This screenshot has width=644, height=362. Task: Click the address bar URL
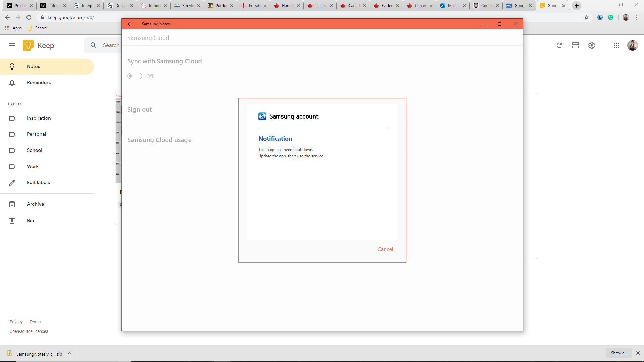[70, 17]
